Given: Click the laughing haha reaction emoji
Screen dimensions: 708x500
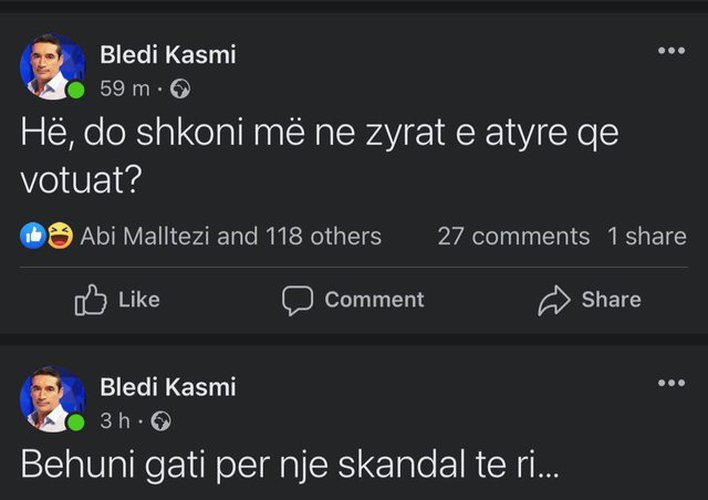Looking at the screenshot, I should (59, 236).
